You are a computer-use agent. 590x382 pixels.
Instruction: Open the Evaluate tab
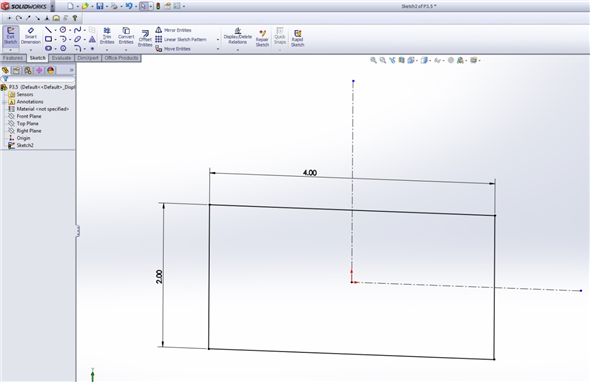tap(61, 58)
